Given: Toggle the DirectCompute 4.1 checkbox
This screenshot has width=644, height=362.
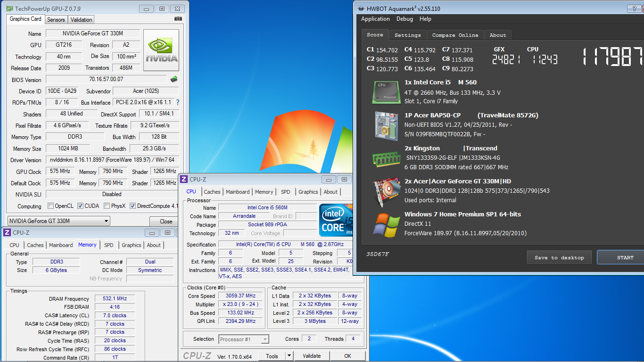Looking at the screenshot, I should point(133,206).
